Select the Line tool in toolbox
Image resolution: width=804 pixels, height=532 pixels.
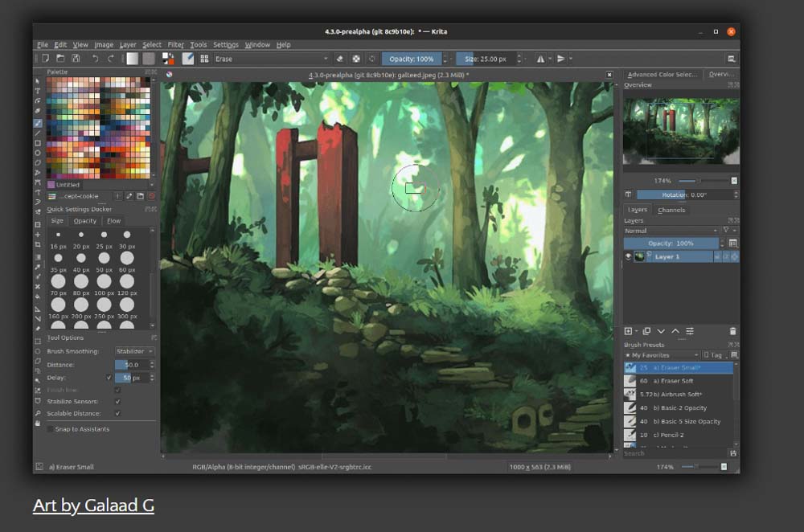(x=38, y=133)
